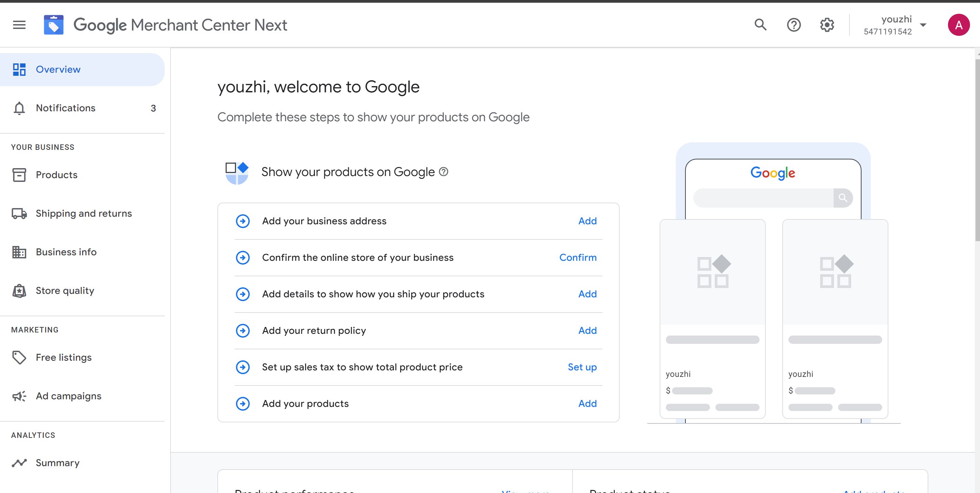The height and width of the screenshot is (493, 980).
Task: Click 'Add your business address' text
Action: pyautogui.click(x=324, y=221)
